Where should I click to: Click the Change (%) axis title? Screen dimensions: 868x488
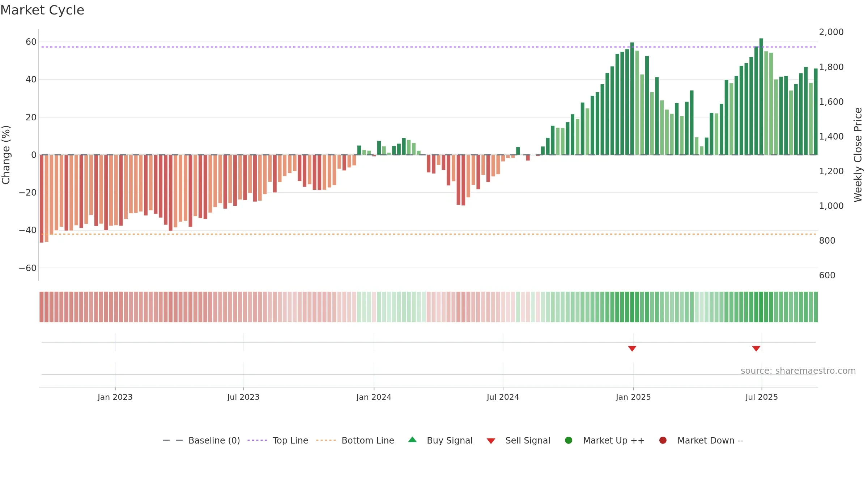tap(6, 155)
